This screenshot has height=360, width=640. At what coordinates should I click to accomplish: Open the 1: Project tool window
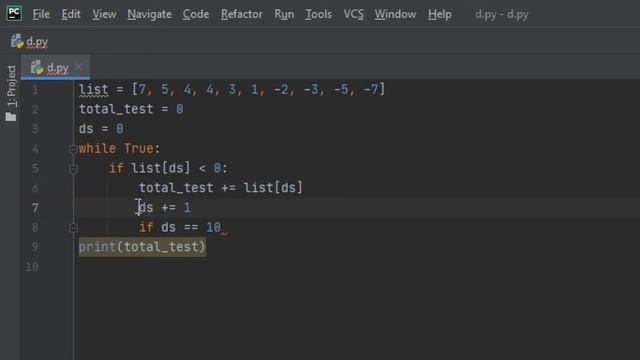[11, 86]
